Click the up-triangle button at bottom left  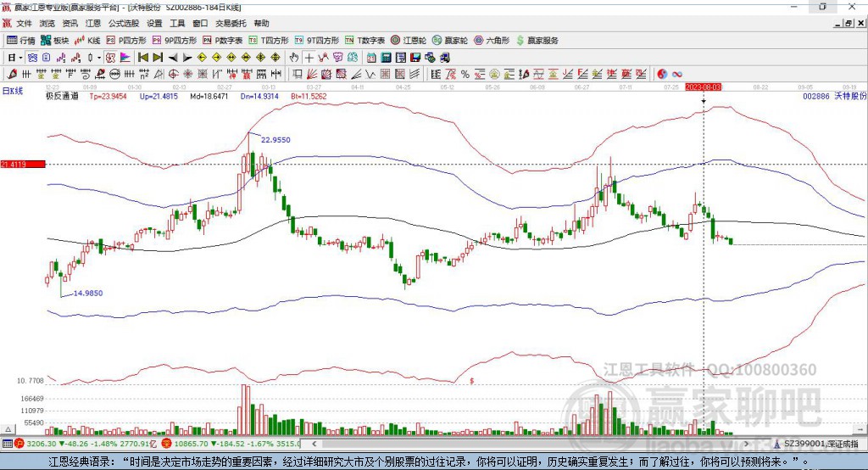click(8, 429)
